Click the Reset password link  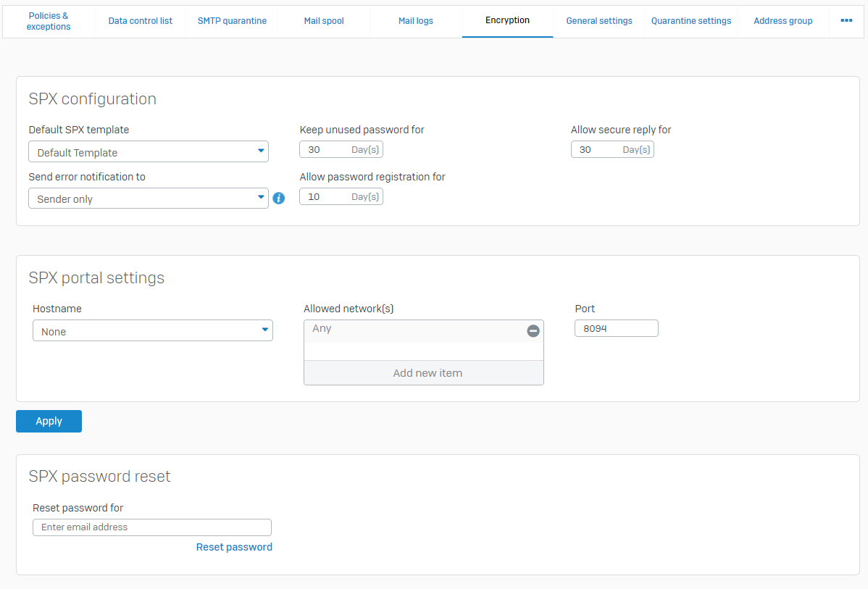[x=234, y=547]
